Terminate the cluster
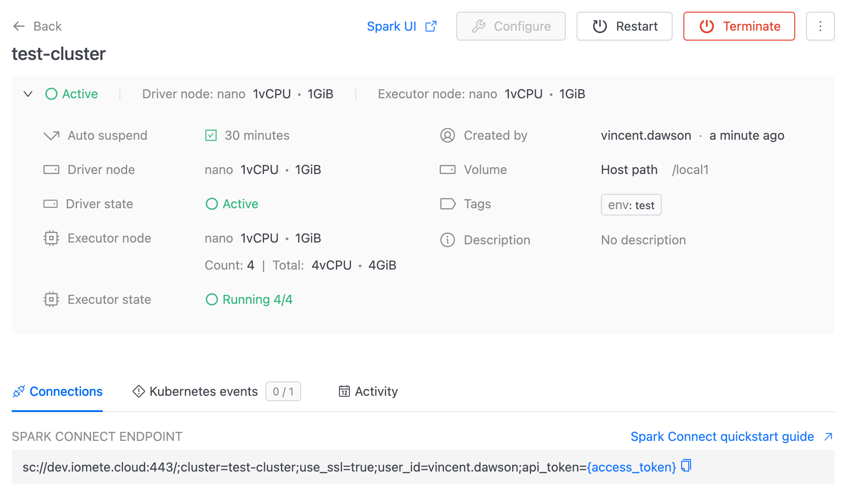Image resolution: width=852 pixels, height=504 pixels. click(739, 26)
